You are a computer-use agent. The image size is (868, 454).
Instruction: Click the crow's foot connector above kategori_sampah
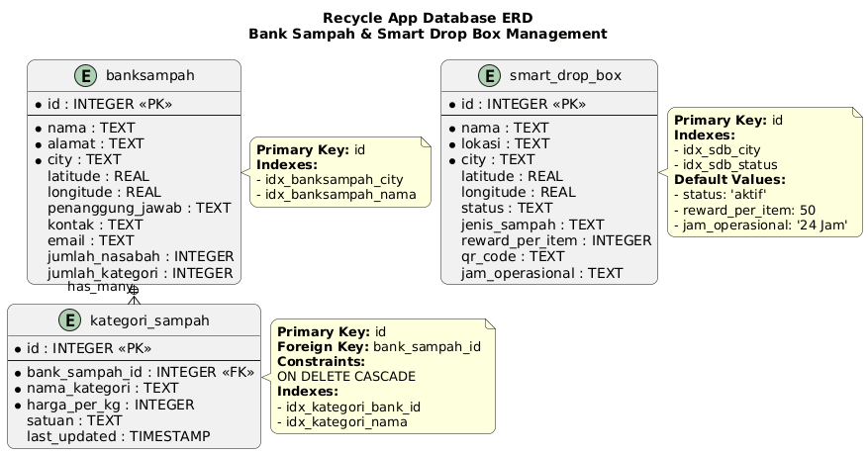coord(134,296)
